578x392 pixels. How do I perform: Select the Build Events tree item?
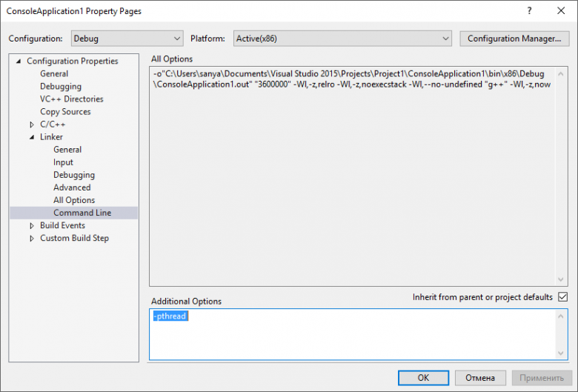pyautogui.click(x=62, y=225)
